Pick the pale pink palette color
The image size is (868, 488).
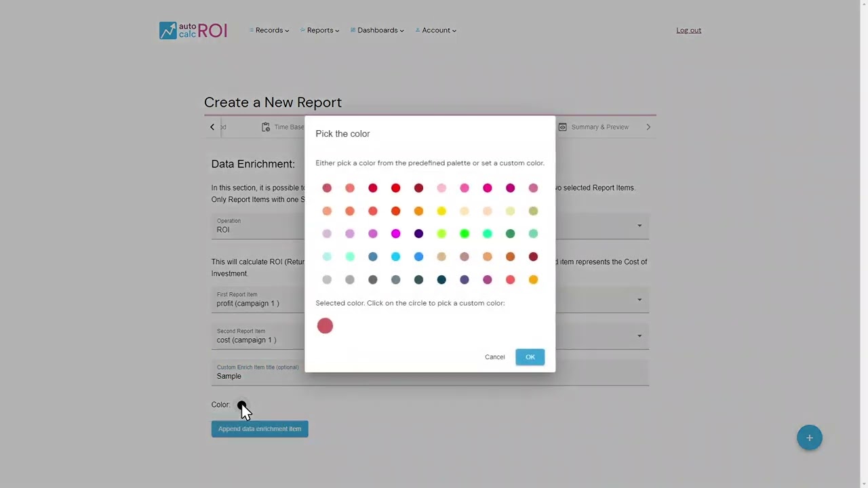[441, 188]
